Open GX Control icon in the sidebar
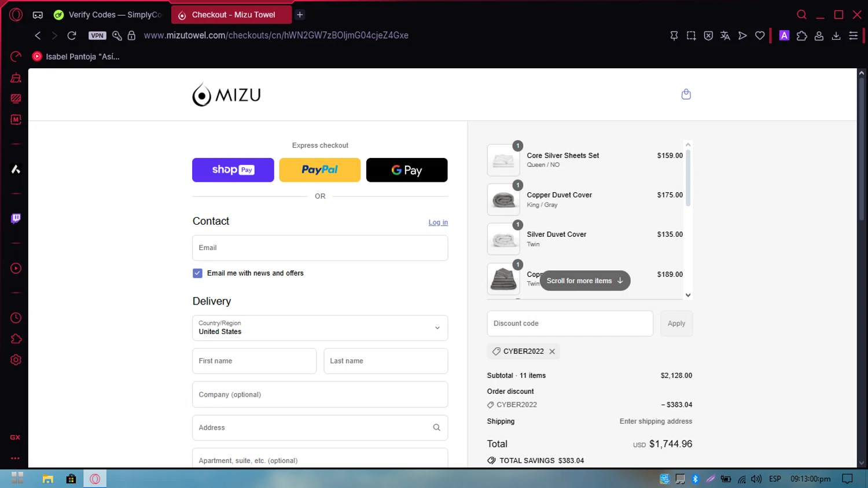 click(16, 56)
